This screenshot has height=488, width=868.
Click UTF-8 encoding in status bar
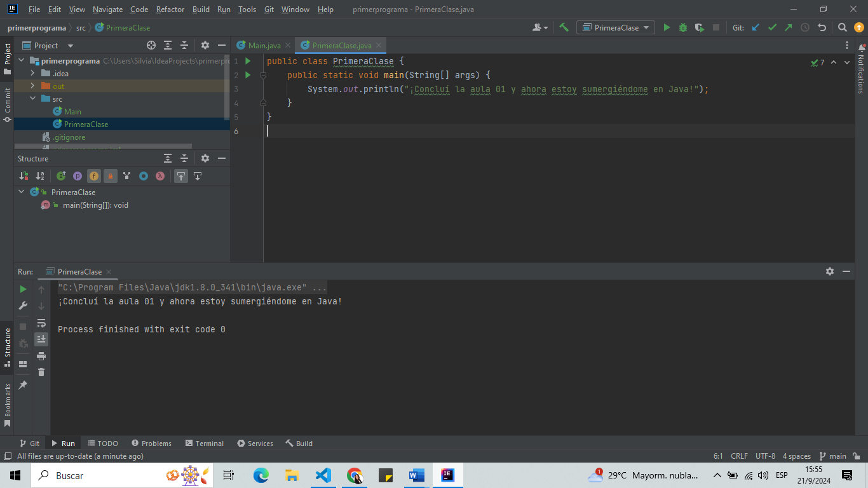[x=765, y=456]
